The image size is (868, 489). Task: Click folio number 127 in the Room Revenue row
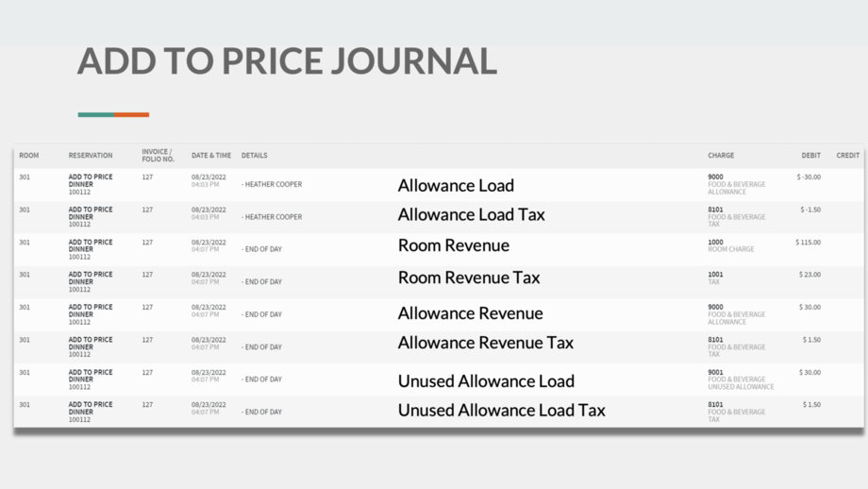pyautogui.click(x=147, y=243)
